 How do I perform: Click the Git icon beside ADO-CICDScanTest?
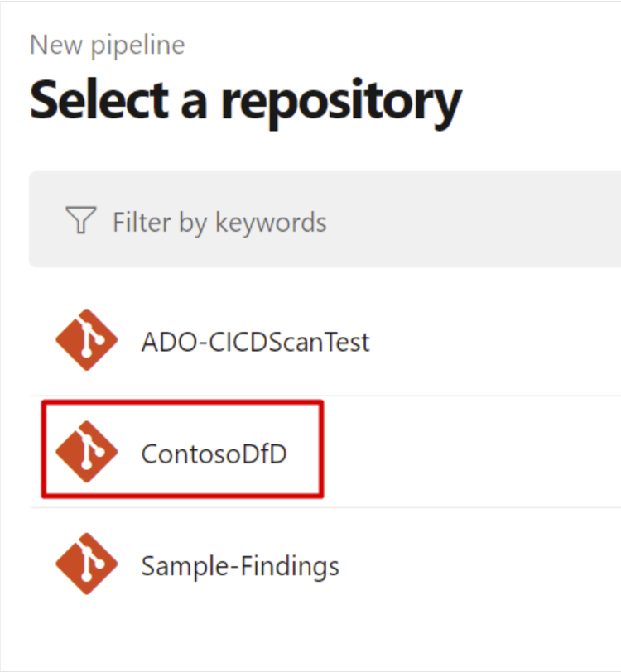click(x=87, y=339)
